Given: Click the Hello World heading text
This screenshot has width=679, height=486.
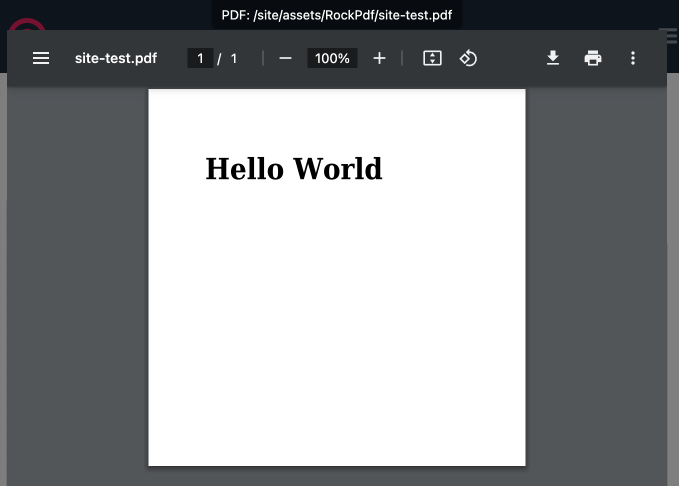Looking at the screenshot, I should click(293, 169).
